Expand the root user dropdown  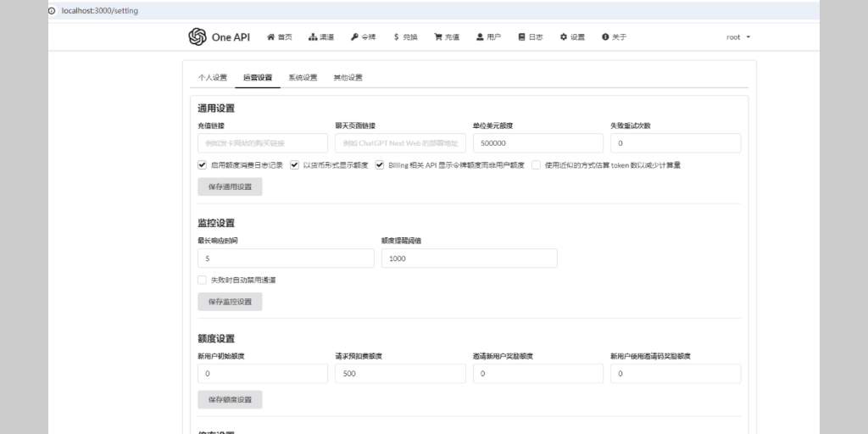[738, 37]
